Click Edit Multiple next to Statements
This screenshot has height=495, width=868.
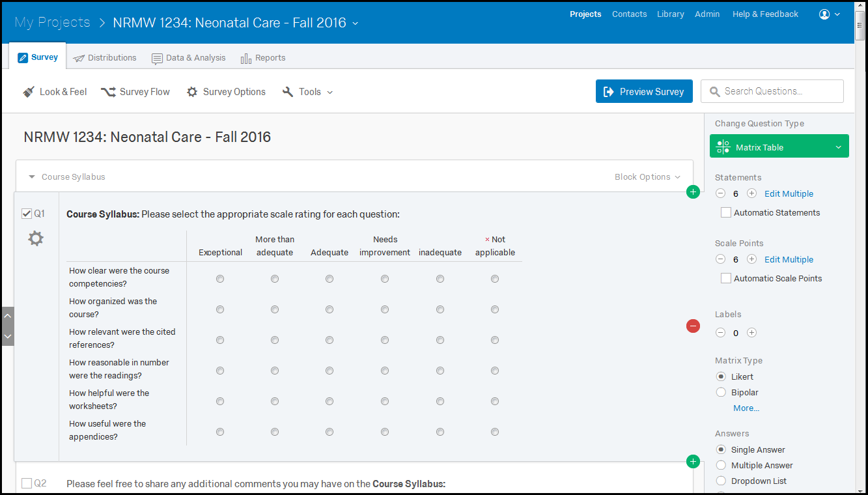pyautogui.click(x=788, y=193)
